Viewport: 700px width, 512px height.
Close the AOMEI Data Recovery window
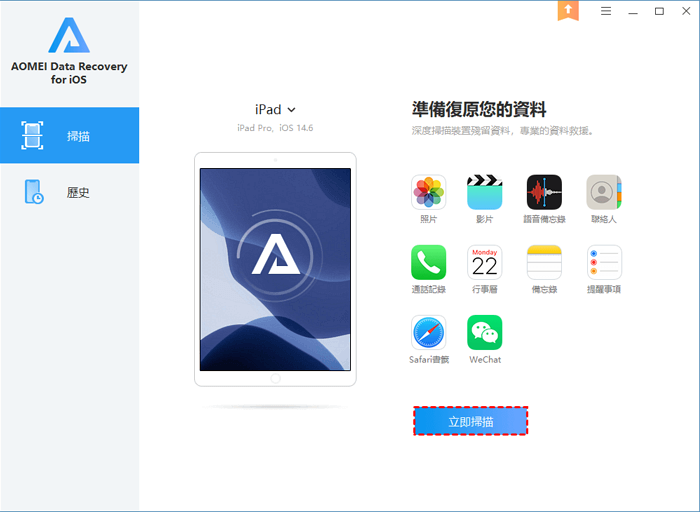point(686,11)
